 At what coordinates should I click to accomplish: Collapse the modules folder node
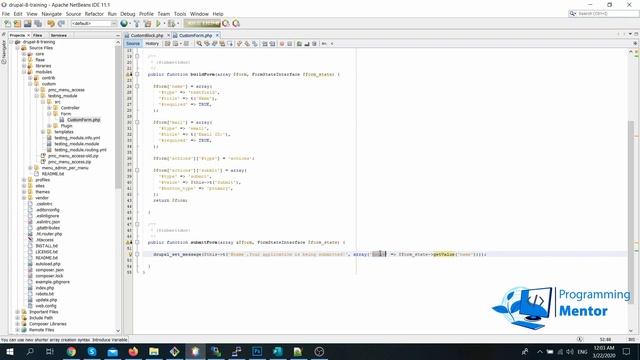click(x=24, y=72)
